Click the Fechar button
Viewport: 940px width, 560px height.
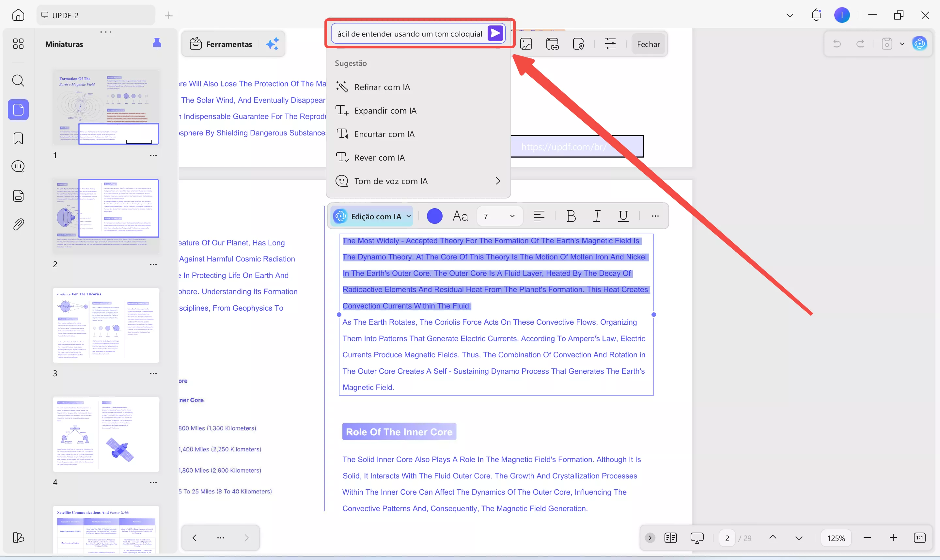click(648, 44)
